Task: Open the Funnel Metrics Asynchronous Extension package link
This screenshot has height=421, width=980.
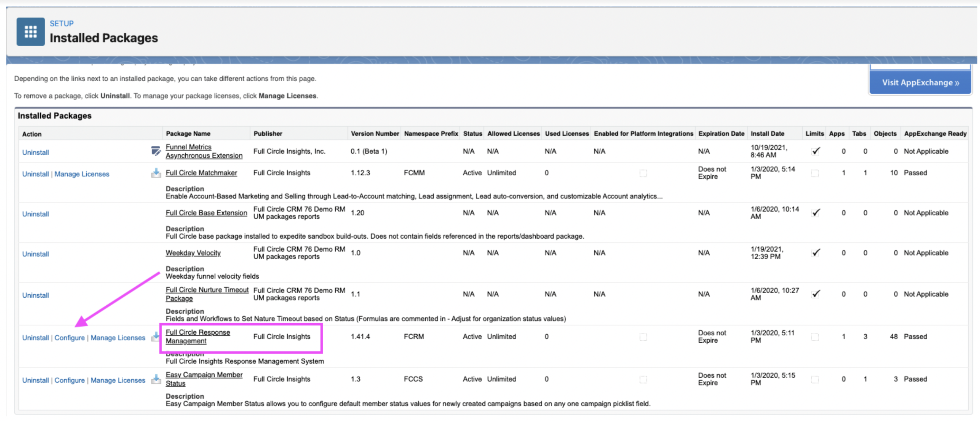Action: (204, 151)
